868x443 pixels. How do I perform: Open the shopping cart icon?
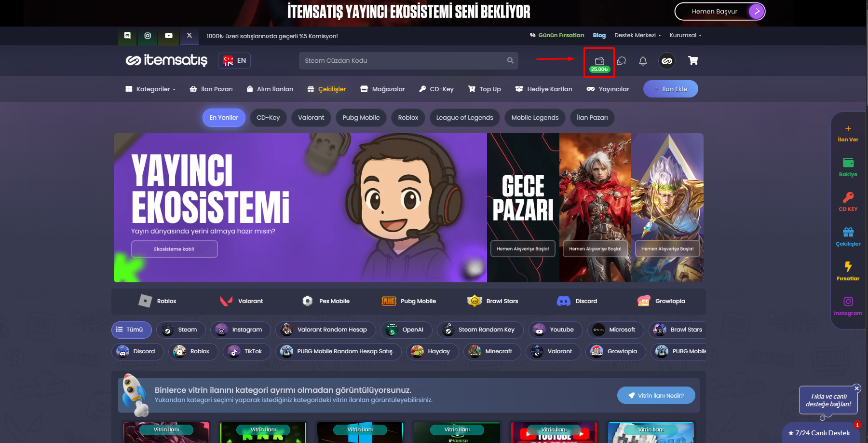[x=693, y=60]
